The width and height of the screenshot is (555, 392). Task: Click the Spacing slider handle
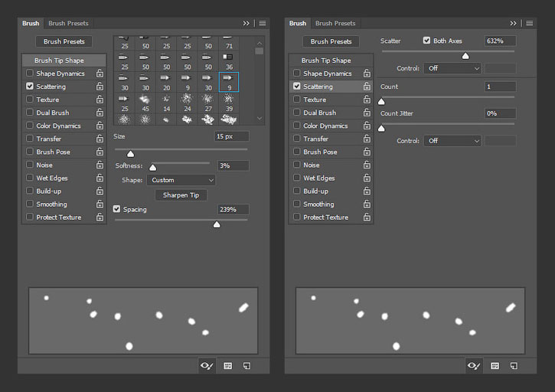pos(217,224)
